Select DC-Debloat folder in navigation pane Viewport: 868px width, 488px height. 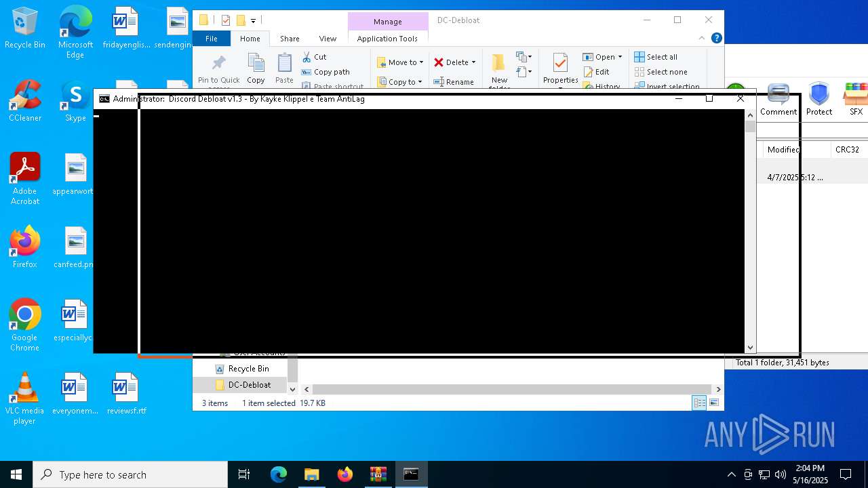click(x=249, y=385)
